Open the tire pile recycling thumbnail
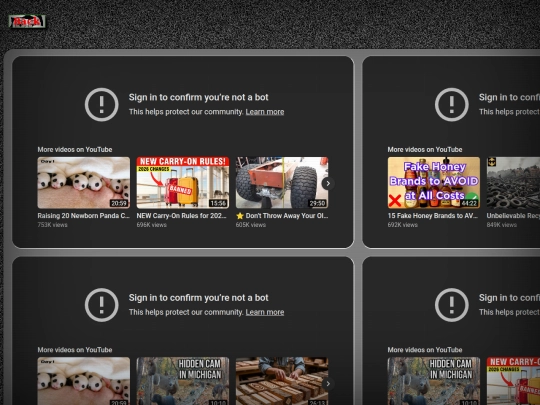Screen dimensions: 540x405 click(x=513, y=183)
